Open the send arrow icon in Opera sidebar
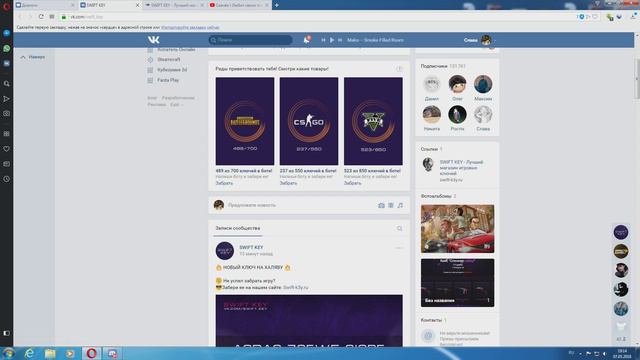The height and width of the screenshot is (360, 640). point(7,99)
